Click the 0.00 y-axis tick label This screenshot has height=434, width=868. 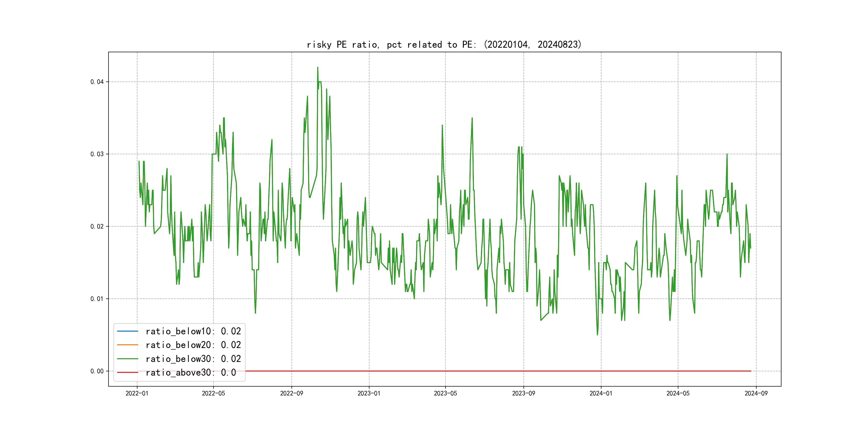pyautogui.click(x=97, y=371)
